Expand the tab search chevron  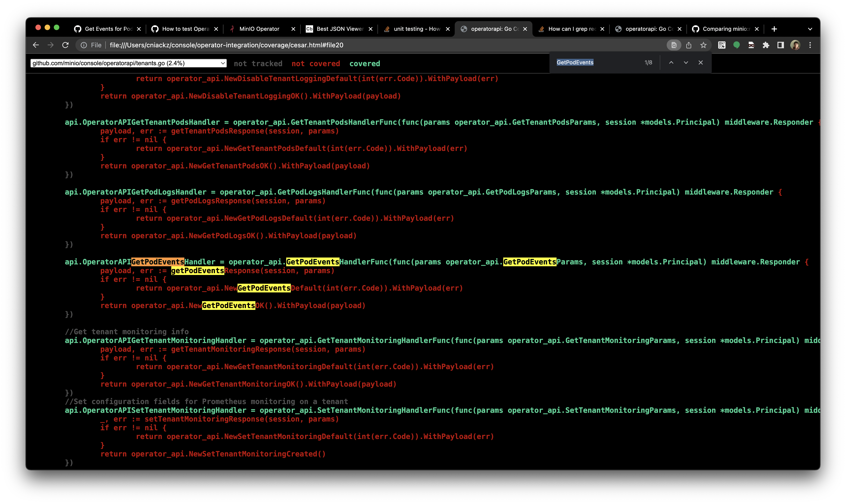click(x=810, y=29)
